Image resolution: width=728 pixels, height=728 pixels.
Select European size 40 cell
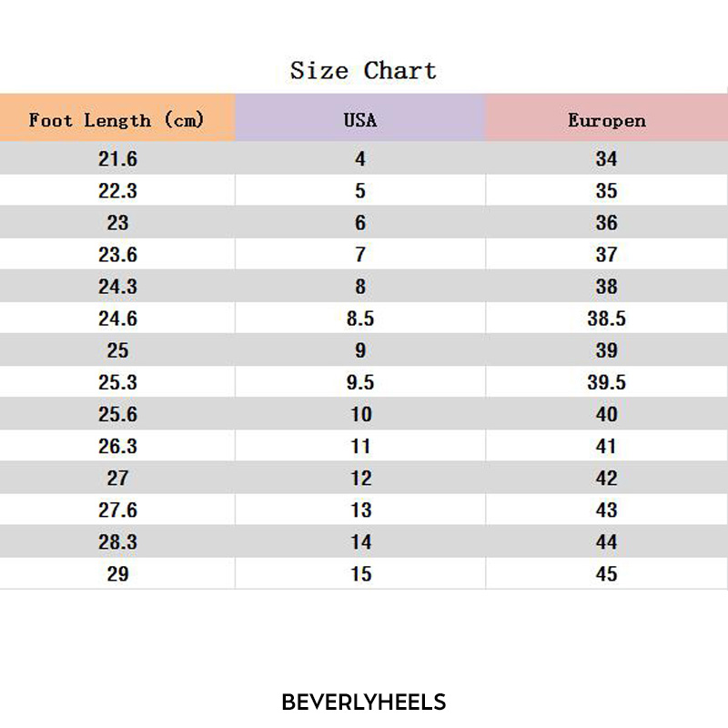tap(607, 414)
